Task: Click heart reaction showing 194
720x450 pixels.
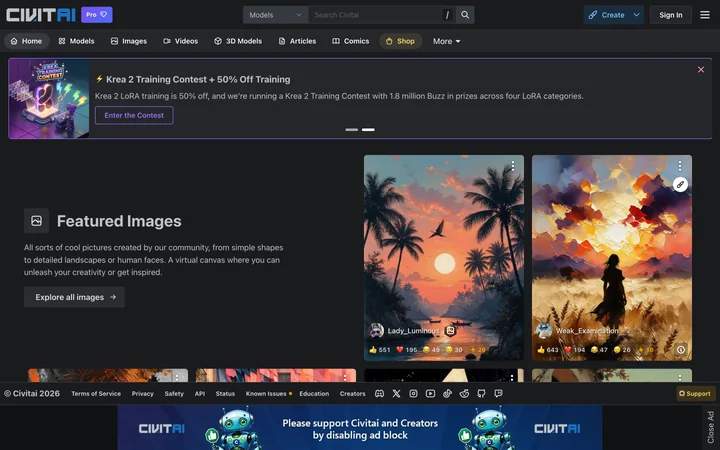Action: 575,349
